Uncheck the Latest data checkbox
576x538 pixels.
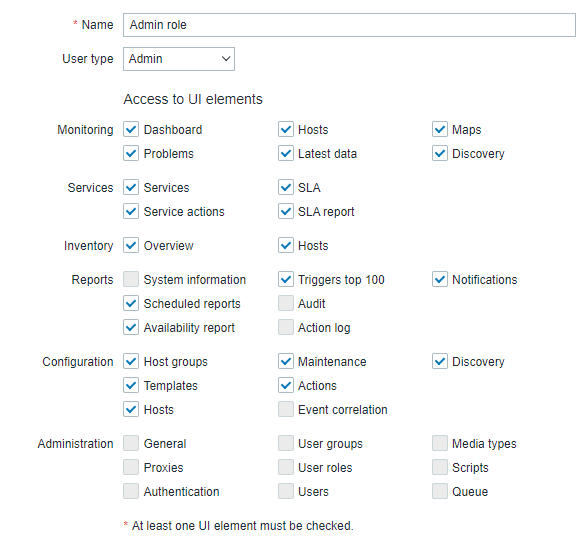coord(286,153)
